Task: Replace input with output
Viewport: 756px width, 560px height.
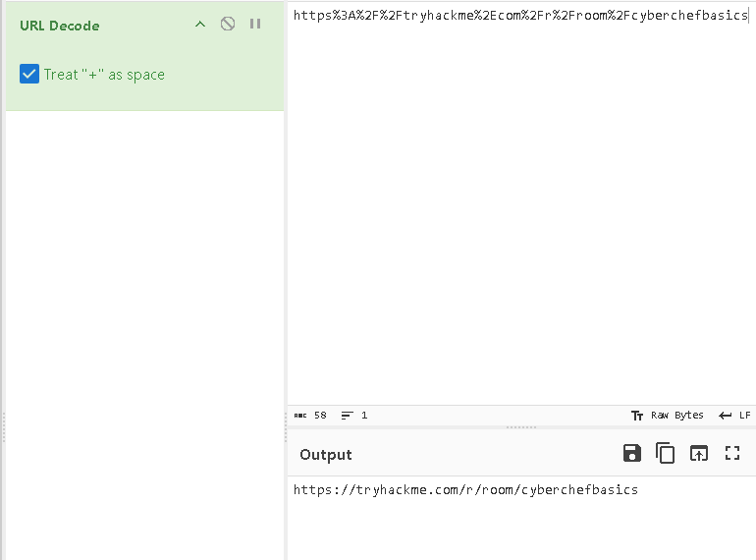Action: 698,453
